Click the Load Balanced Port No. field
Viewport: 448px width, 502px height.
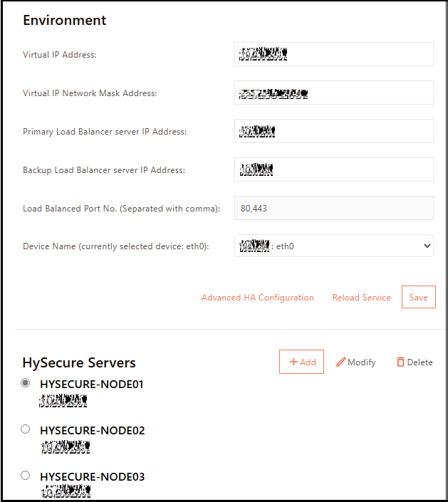[x=333, y=208]
